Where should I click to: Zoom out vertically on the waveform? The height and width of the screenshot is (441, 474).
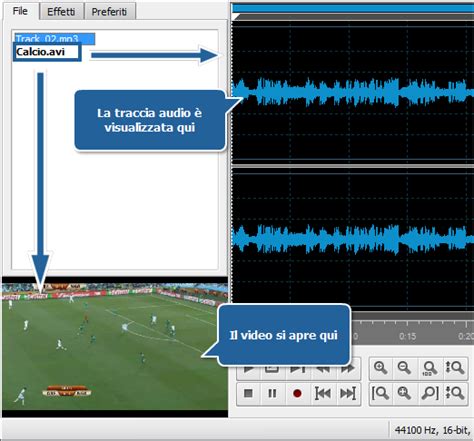[x=455, y=394]
